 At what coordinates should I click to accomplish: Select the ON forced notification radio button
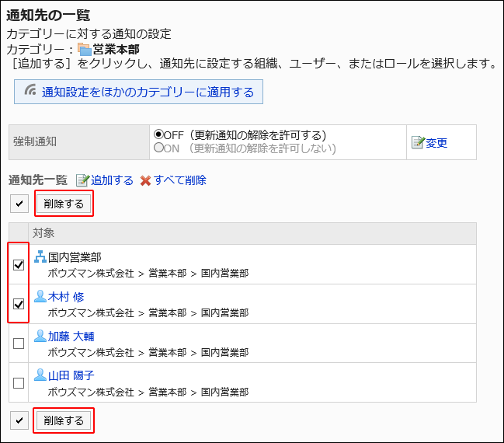point(158,148)
